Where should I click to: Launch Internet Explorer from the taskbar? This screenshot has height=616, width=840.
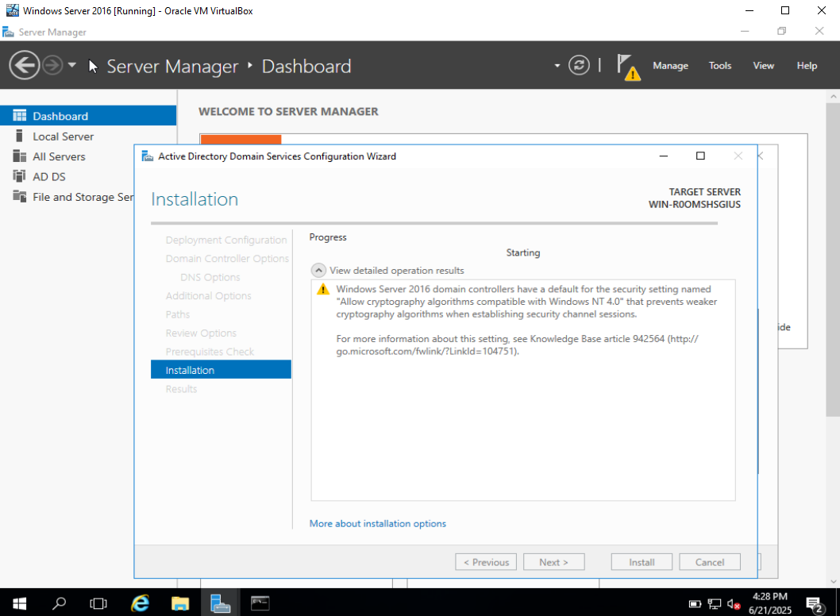pos(140,603)
